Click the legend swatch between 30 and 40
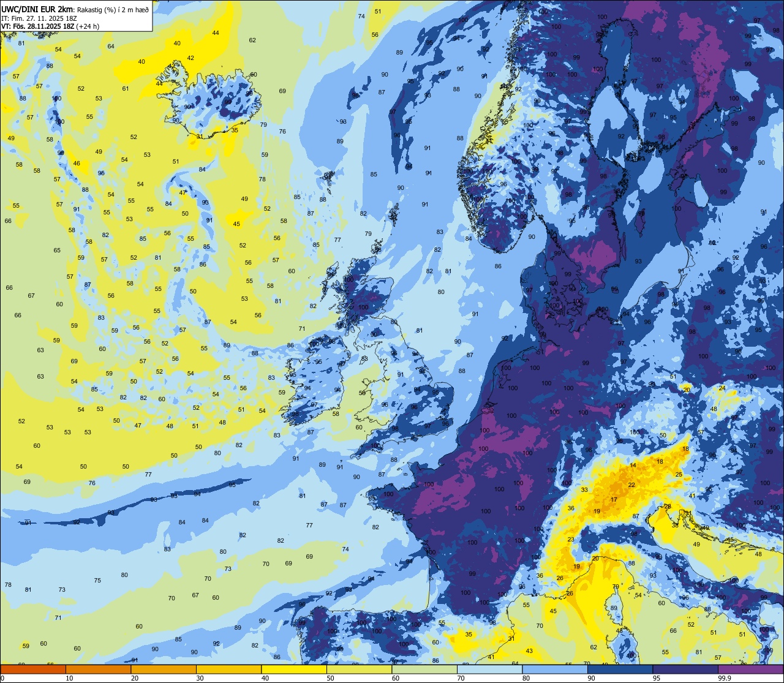The width and height of the screenshot is (784, 683). (228, 669)
